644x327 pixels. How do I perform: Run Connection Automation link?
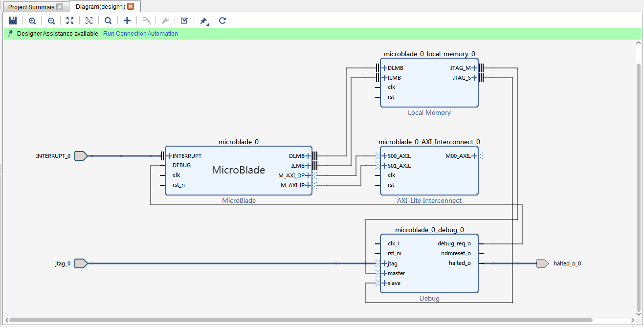[x=140, y=34]
